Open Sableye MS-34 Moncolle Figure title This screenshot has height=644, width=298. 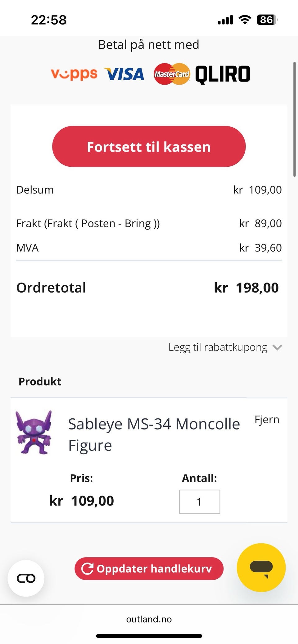coord(154,434)
